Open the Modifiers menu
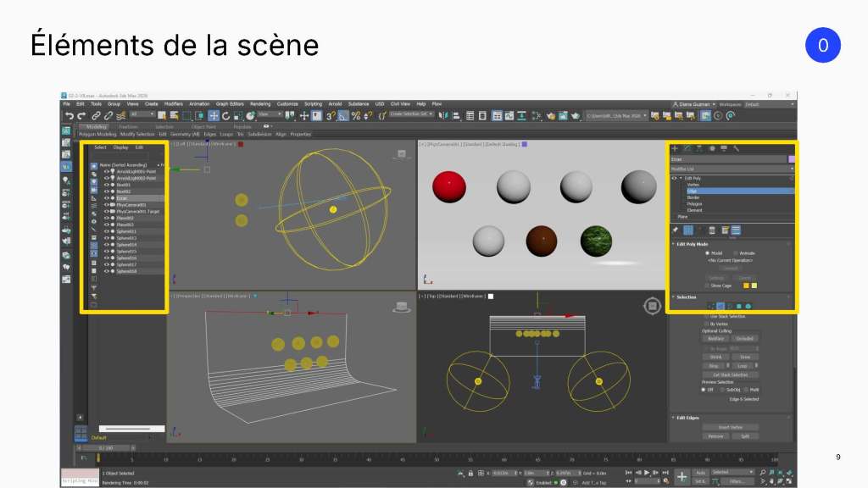This screenshot has width=868, height=488. 173,104
